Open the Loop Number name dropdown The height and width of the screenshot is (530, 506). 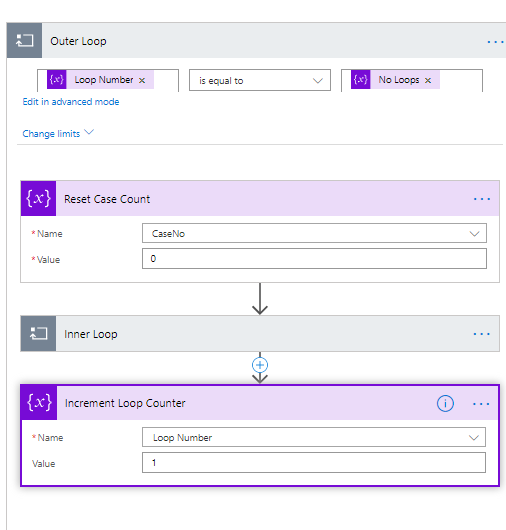click(314, 437)
